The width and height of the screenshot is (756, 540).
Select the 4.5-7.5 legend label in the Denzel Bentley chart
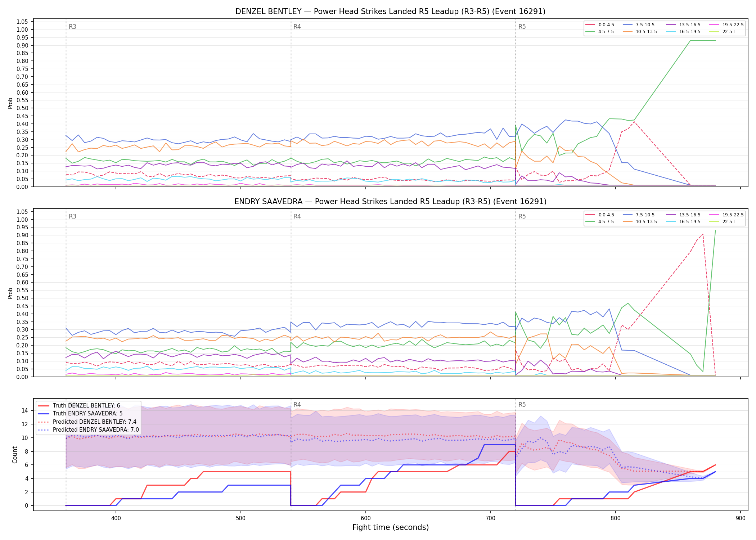click(606, 32)
